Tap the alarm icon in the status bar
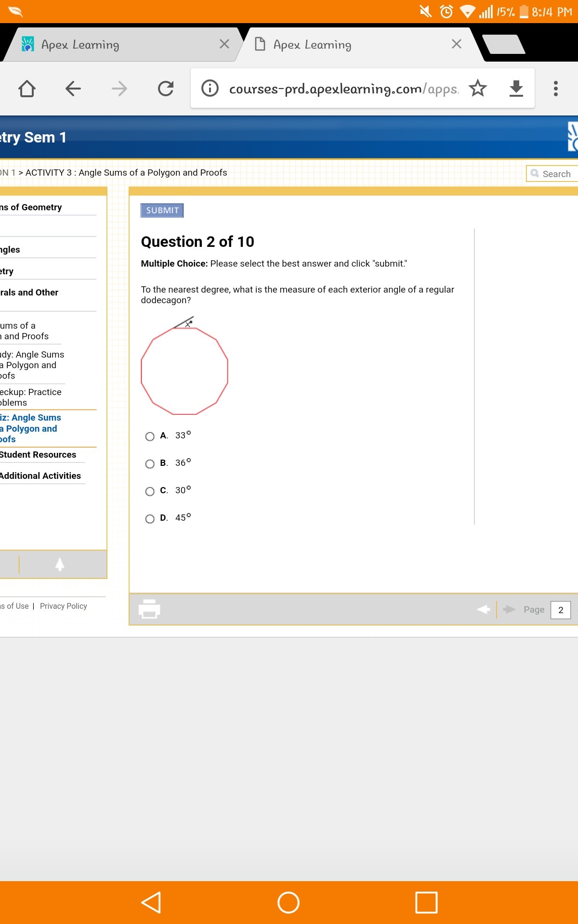Screen dimensions: 578x924 pos(447,12)
